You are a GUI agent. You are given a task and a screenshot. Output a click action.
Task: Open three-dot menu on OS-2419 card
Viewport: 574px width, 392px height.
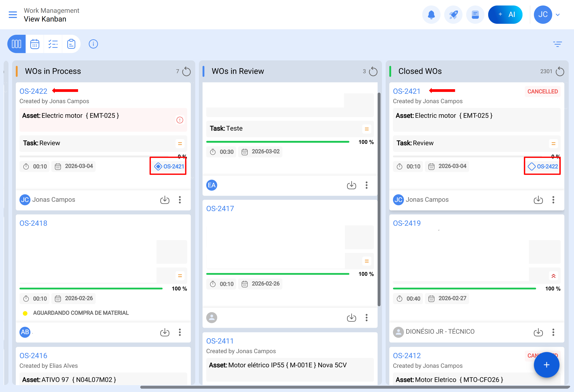(x=553, y=332)
